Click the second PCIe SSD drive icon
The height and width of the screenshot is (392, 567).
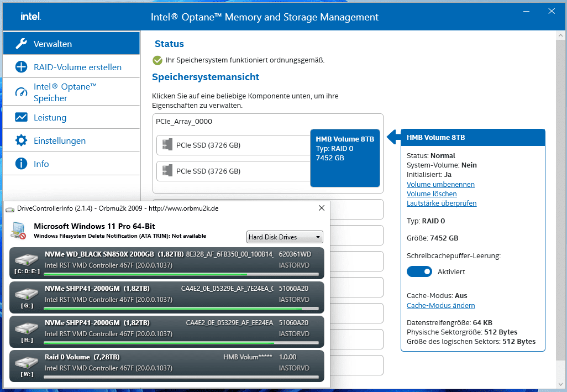pyautogui.click(x=167, y=171)
